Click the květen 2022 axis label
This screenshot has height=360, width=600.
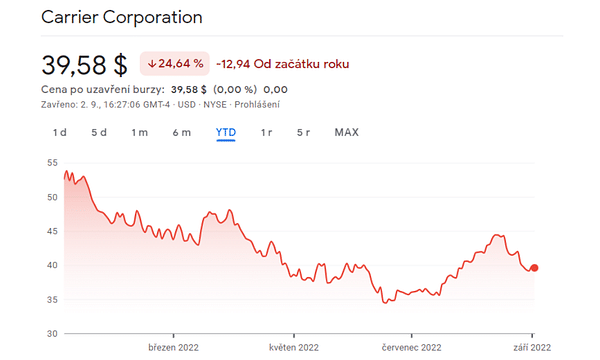(x=294, y=347)
